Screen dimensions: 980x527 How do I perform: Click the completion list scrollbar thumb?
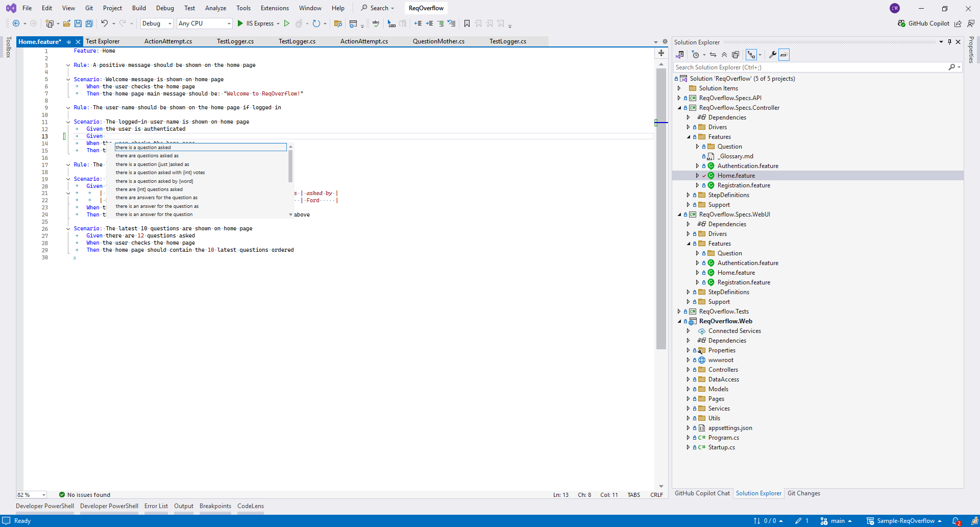[290, 166]
